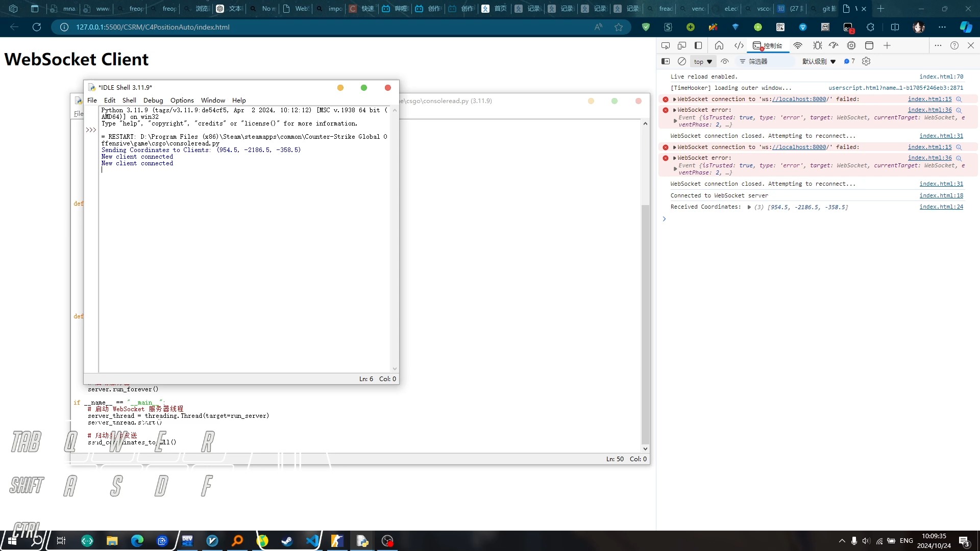Open the top context dropdown
Image resolution: width=980 pixels, height=551 pixels.
coord(702,61)
